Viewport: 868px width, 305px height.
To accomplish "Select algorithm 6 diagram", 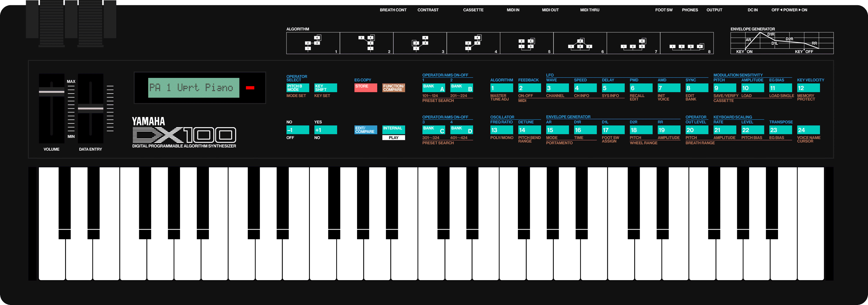I will (x=580, y=43).
